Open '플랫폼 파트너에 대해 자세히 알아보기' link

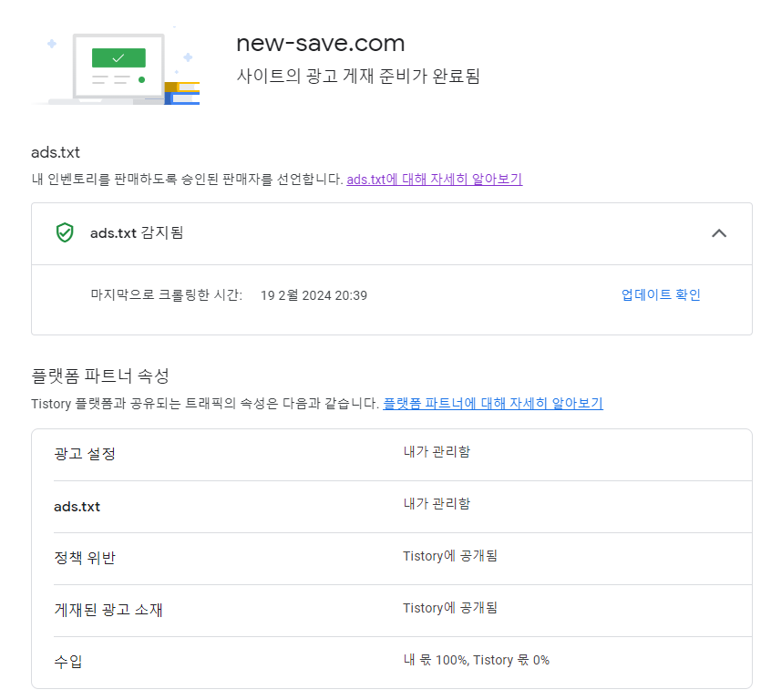[x=493, y=404]
